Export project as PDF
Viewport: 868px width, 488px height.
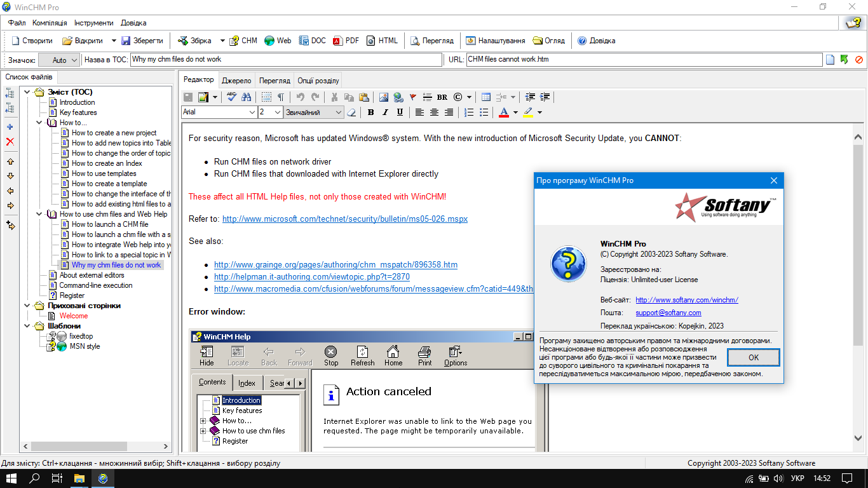346,41
